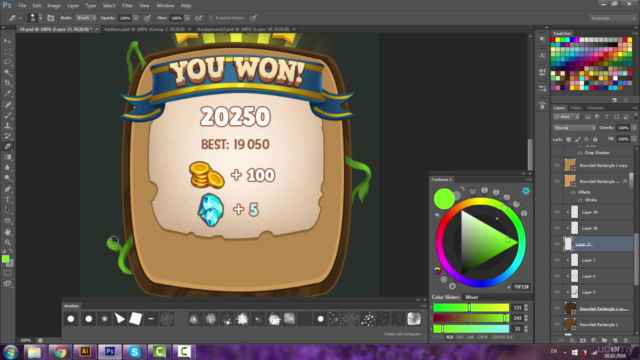
Task: Open the layer filter Kind dropdown
Action: 567,117
